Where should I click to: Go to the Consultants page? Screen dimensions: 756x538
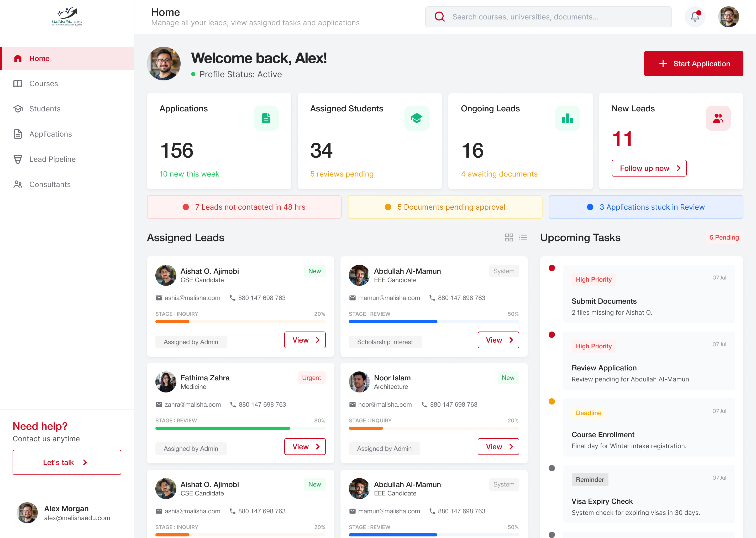(x=50, y=184)
